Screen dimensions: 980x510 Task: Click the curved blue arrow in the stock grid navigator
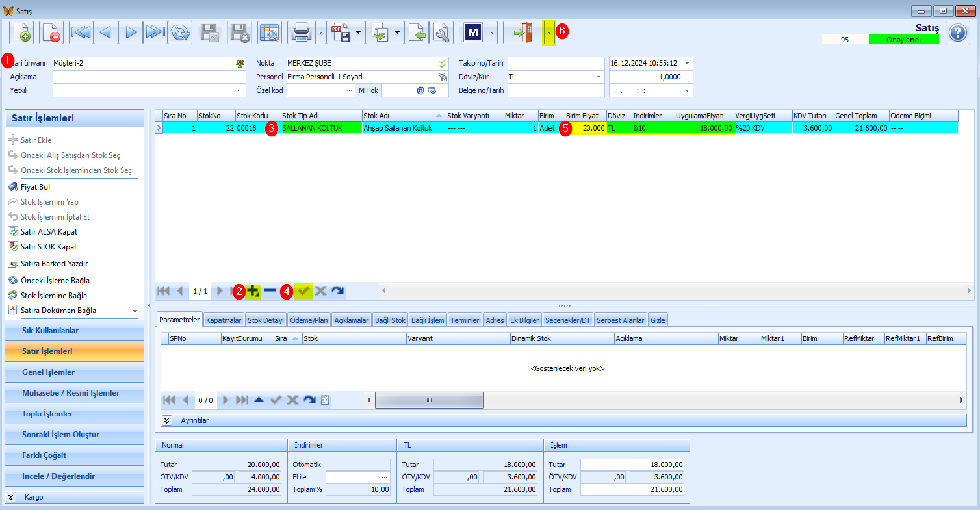click(337, 291)
